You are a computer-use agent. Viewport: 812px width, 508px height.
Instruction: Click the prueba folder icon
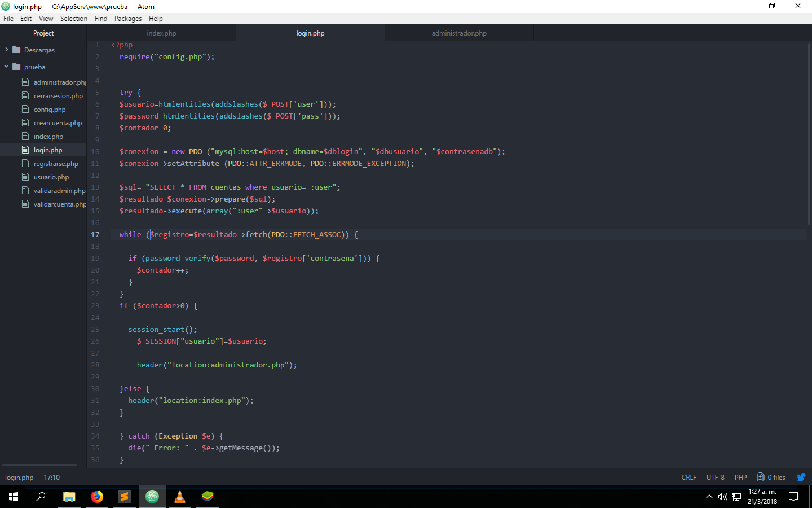coord(16,67)
